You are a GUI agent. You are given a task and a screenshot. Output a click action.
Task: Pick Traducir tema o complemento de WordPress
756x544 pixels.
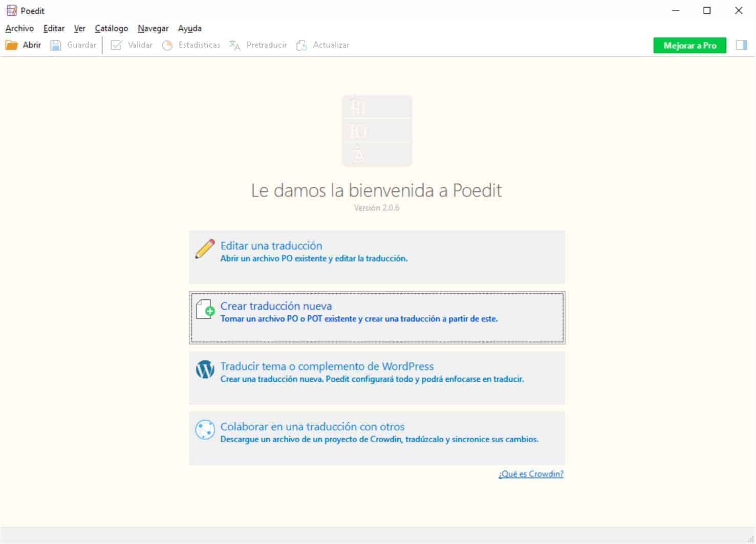(377, 378)
